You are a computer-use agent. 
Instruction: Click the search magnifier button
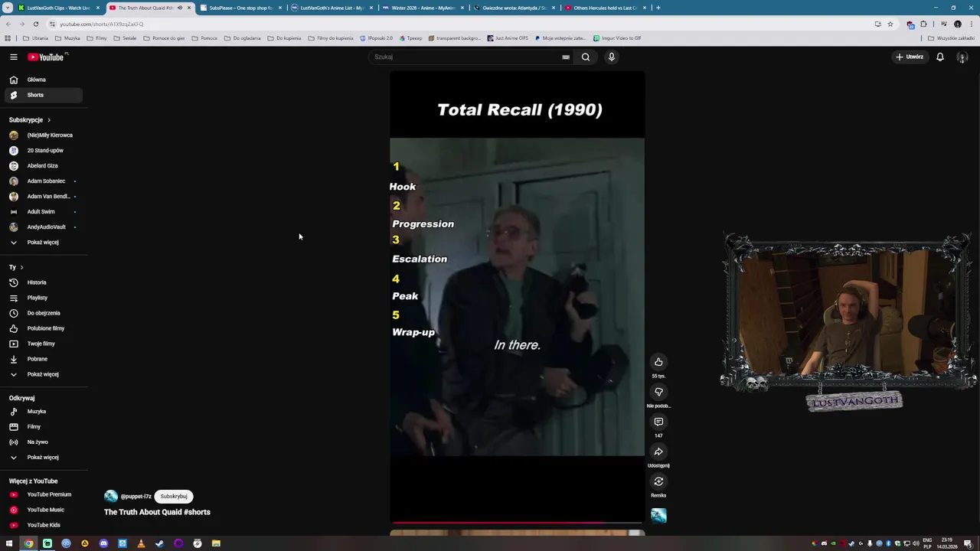[x=586, y=57]
